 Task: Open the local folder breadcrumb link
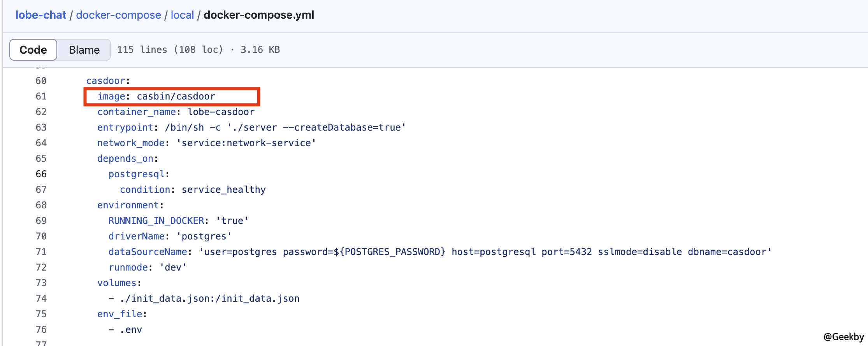click(182, 15)
